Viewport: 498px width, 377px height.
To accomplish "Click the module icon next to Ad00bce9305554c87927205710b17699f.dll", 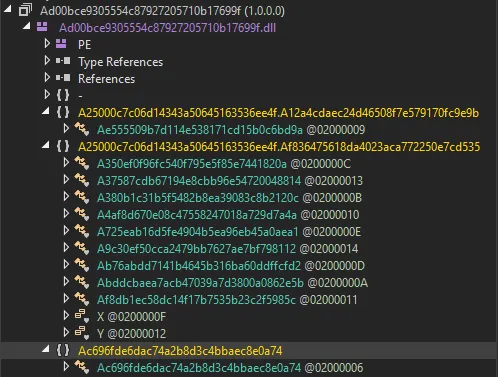I will [42, 27].
